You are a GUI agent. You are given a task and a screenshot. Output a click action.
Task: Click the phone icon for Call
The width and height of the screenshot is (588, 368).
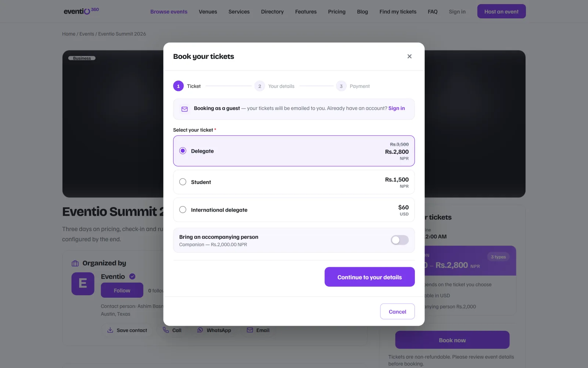(x=166, y=330)
